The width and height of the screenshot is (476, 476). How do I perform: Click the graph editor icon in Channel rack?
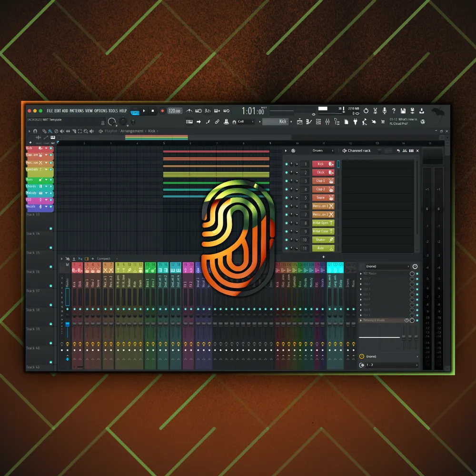click(x=405, y=151)
